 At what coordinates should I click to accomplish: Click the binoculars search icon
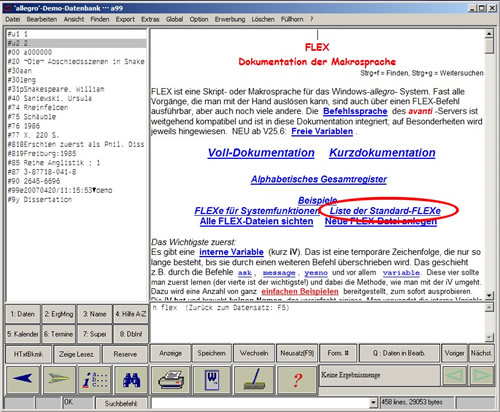pyautogui.click(x=131, y=379)
